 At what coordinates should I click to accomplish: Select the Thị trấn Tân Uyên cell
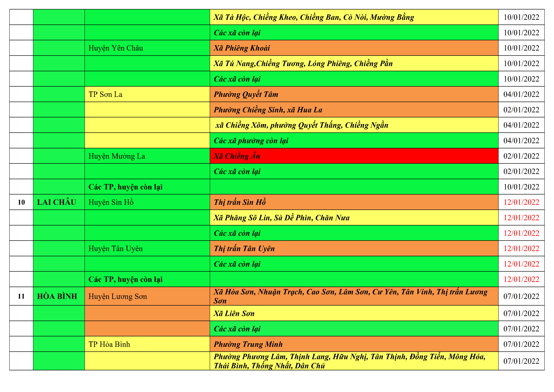(354, 248)
